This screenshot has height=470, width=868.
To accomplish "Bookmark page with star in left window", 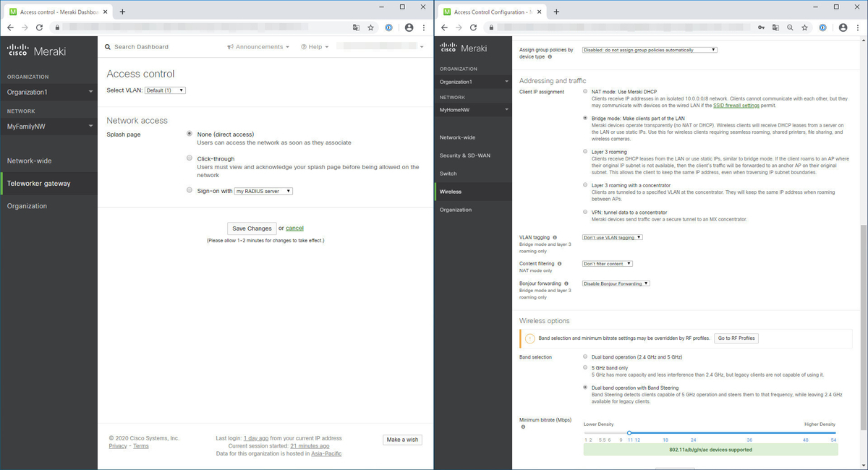I will pos(370,27).
